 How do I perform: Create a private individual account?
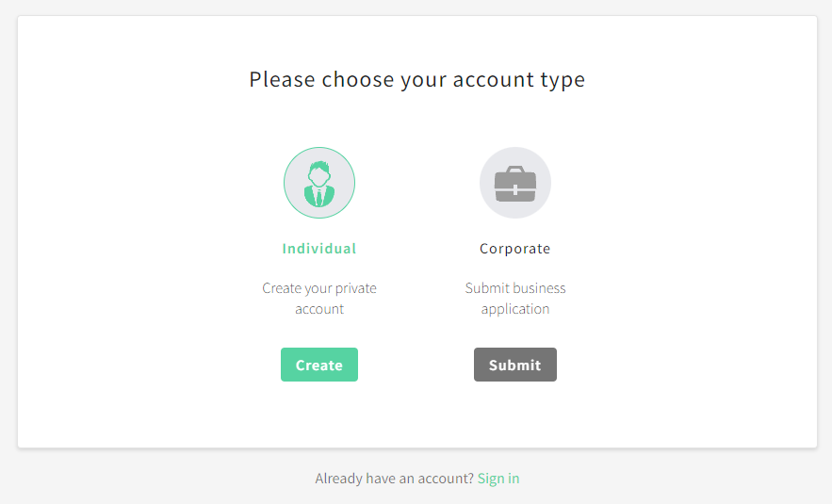[319, 365]
